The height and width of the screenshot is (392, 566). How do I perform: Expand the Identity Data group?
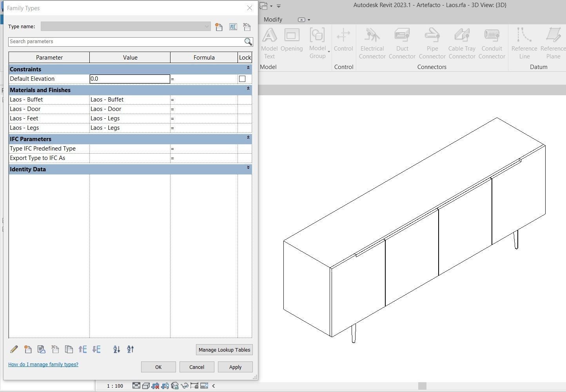[248, 168]
